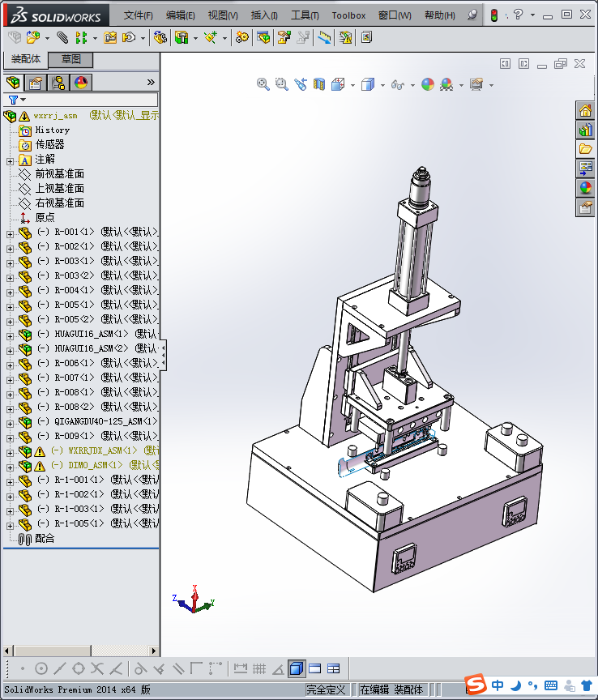Open the 视图(V) menu

pyautogui.click(x=223, y=15)
